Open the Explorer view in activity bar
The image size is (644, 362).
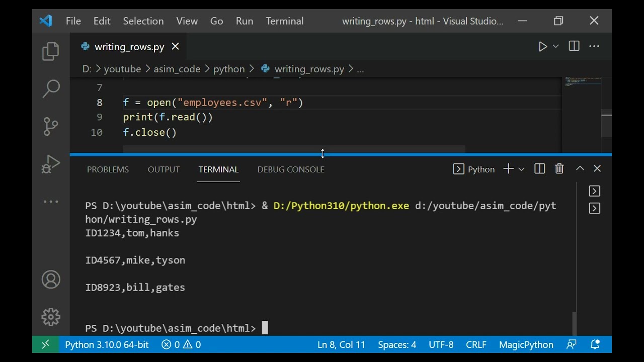(x=50, y=51)
